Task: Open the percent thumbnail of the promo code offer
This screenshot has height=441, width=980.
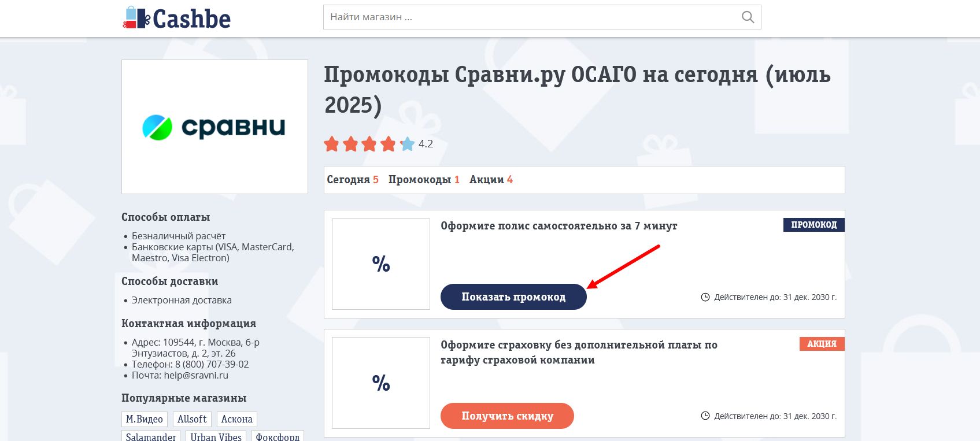Action: coord(381,264)
